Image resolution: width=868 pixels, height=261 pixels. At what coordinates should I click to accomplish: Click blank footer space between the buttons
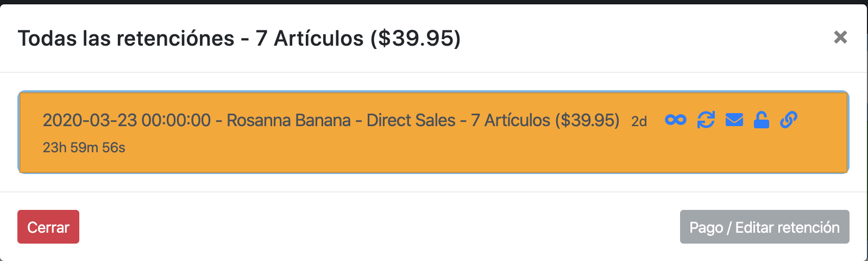pyautogui.click(x=379, y=227)
